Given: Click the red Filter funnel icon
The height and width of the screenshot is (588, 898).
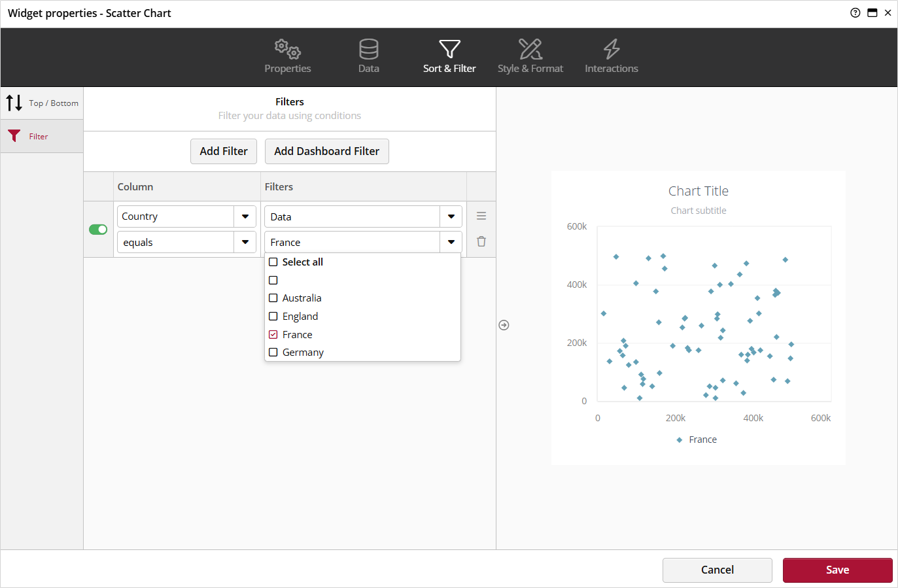Looking at the screenshot, I should [14, 136].
